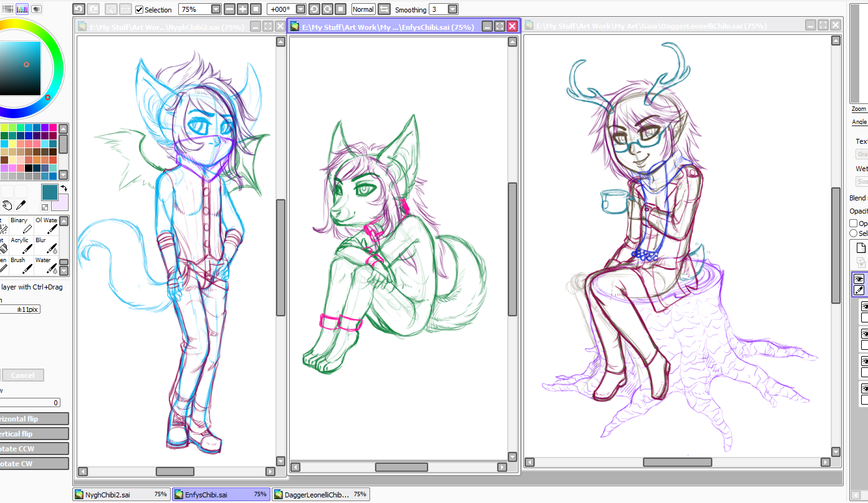Image resolution: width=868 pixels, height=503 pixels.
Task: Flip the canvas view horizontally
Action: [384, 9]
